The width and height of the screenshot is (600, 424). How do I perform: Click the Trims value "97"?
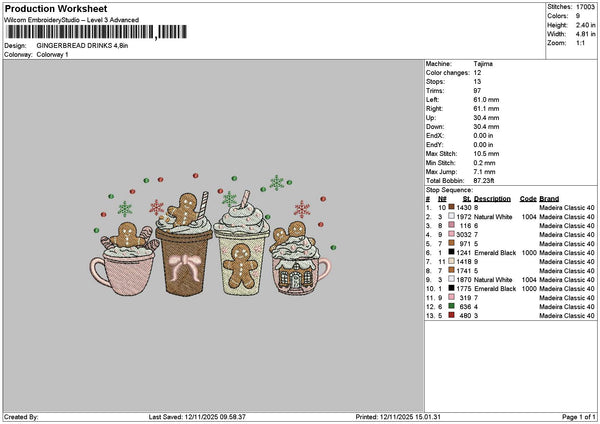[477, 91]
